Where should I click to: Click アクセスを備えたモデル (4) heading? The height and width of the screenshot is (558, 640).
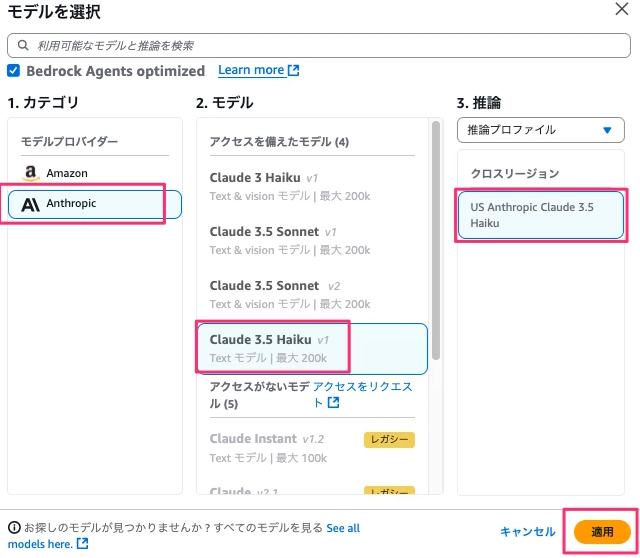pyautogui.click(x=279, y=142)
